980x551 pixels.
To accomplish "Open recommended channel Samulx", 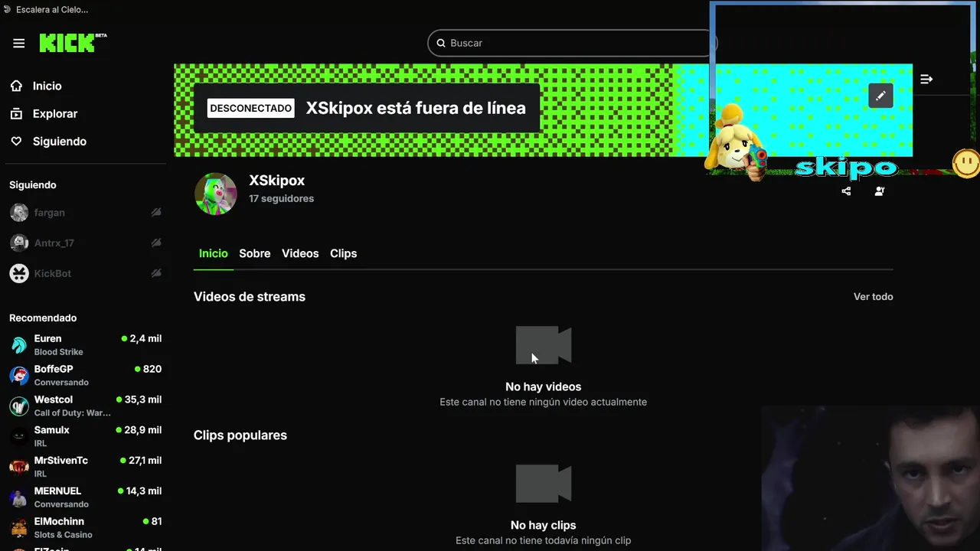I will click(85, 436).
